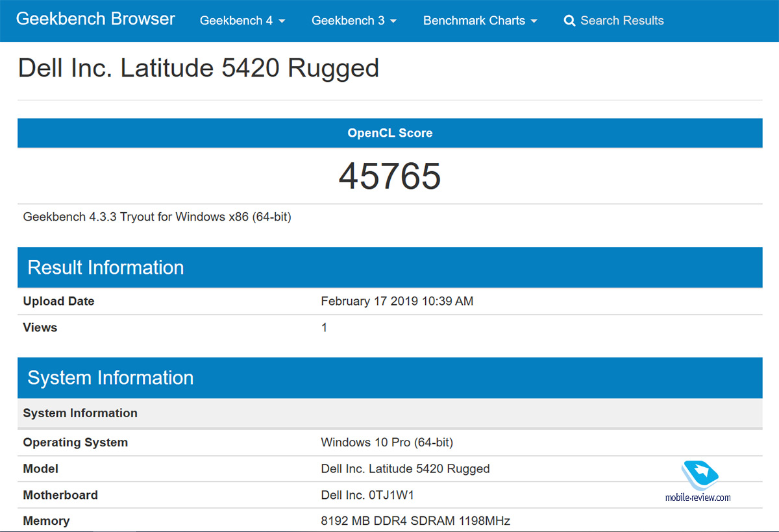Select the Dell Inc. Latitude 5420 Rugged model value
This screenshot has width=779, height=532.
(x=405, y=468)
